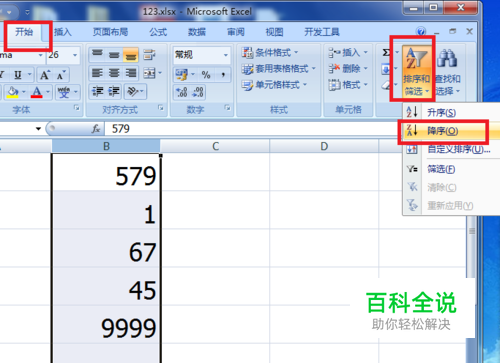Viewport: 500px width, 363px height.
Task: Open the name box dropdown arrow
Action: point(38,129)
